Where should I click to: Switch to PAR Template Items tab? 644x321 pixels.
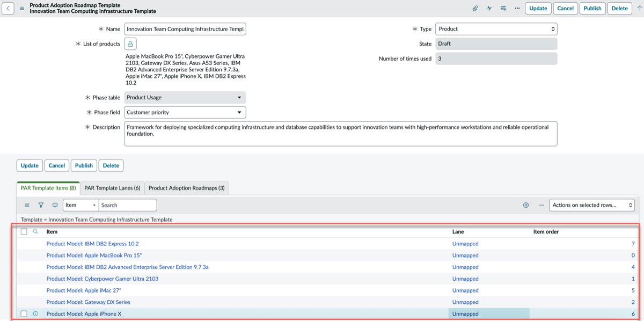[48, 188]
